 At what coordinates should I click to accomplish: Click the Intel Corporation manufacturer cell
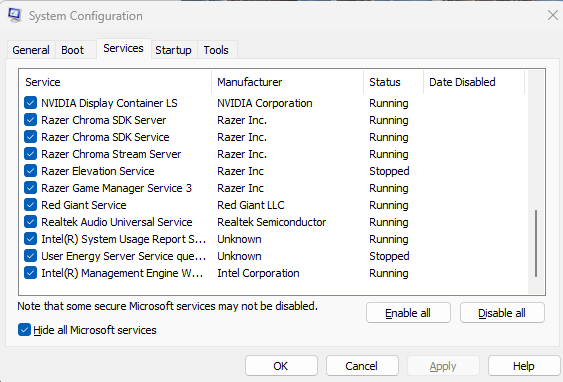258,273
